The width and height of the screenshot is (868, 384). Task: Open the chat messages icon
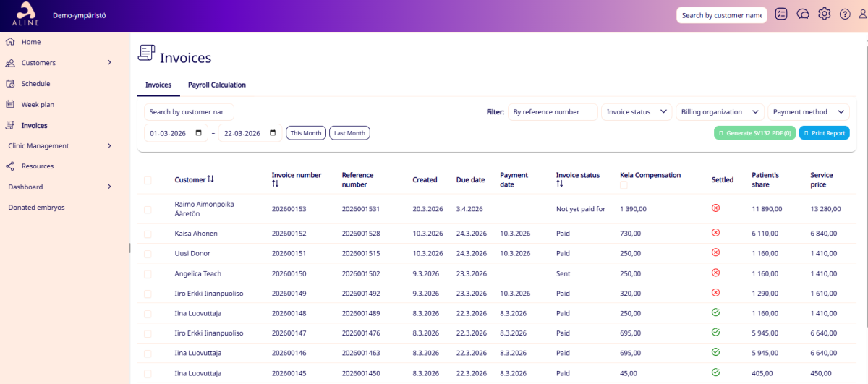[x=802, y=14]
